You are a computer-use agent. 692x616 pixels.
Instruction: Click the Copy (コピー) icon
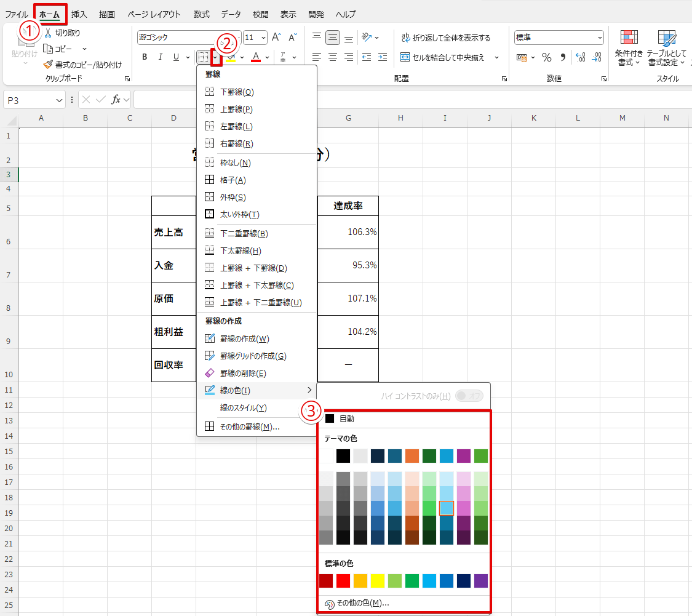[x=47, y=49]
